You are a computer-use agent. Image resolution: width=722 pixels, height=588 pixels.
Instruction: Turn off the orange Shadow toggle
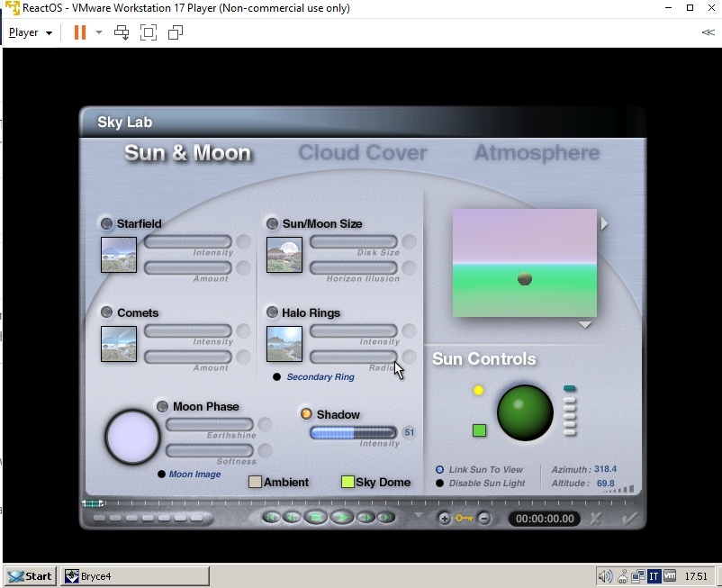click(x=306, y=414)
